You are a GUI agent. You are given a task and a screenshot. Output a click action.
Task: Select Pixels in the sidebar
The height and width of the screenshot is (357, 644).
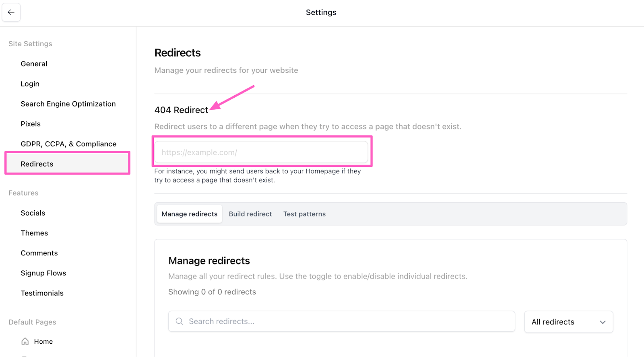[x=31, y=124]
